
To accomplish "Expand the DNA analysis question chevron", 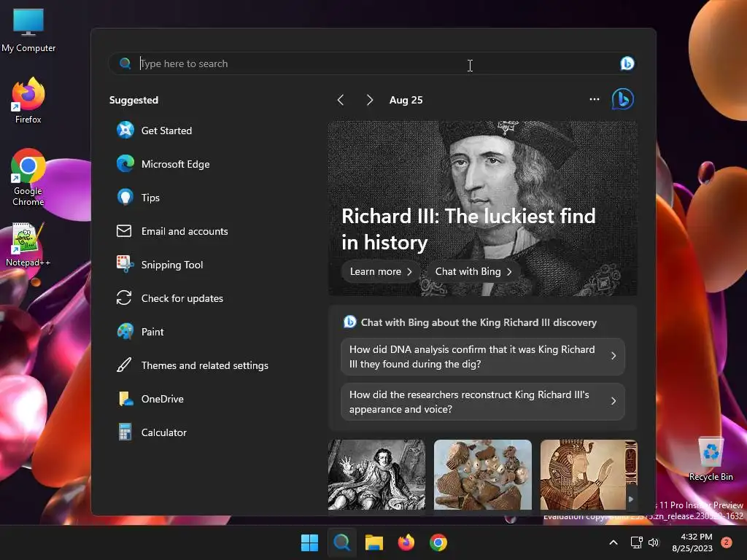I will click(614, 356).
